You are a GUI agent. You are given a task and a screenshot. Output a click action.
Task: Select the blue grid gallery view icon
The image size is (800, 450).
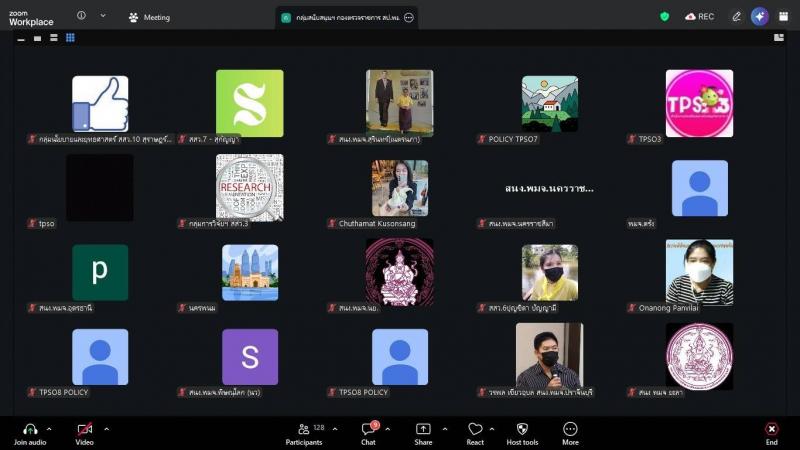pyautogui.click(x=70, y=38)
